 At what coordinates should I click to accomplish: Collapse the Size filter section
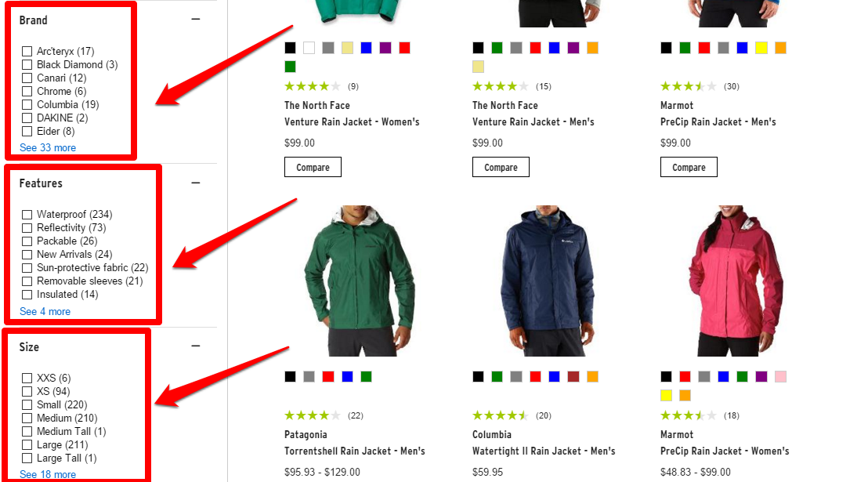tap(196, 346)
